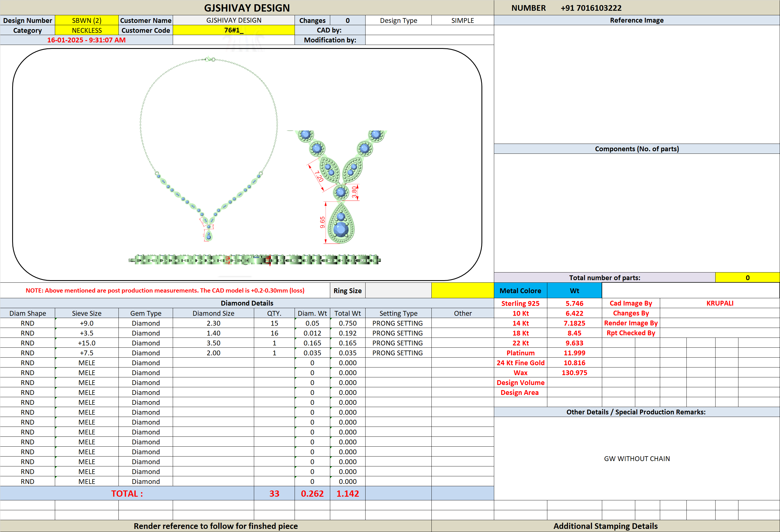Click Components (No. of parts) header
This screenshot has width=780, height=532.
(637, 149)
